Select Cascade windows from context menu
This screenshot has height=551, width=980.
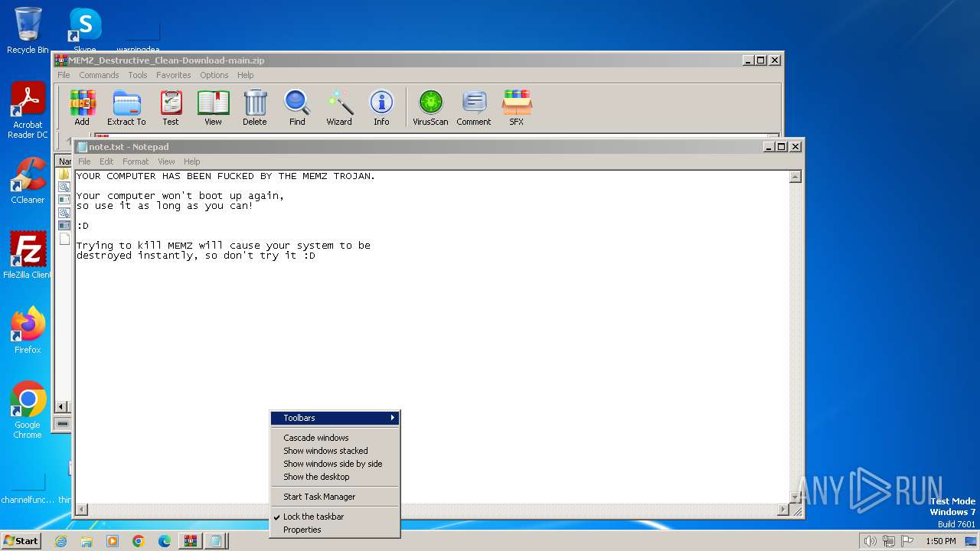[x=335, y=438]
